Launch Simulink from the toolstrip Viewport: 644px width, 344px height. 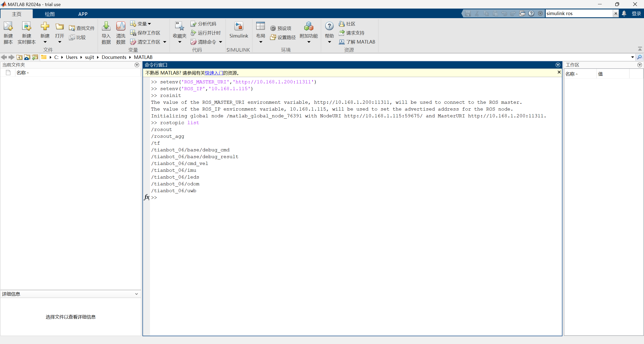point(239,30)
